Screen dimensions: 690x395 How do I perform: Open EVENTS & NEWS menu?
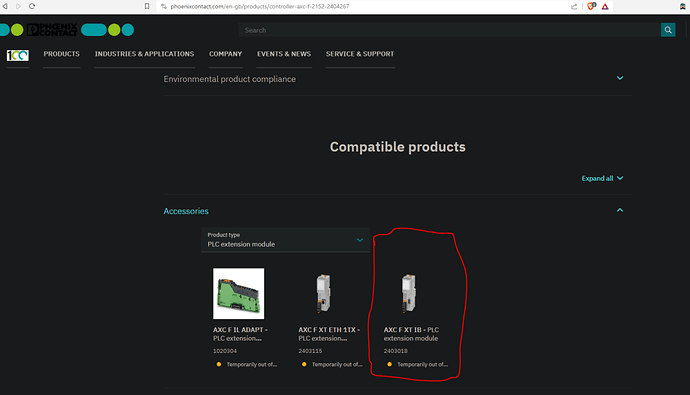click(x=284, y=54)
